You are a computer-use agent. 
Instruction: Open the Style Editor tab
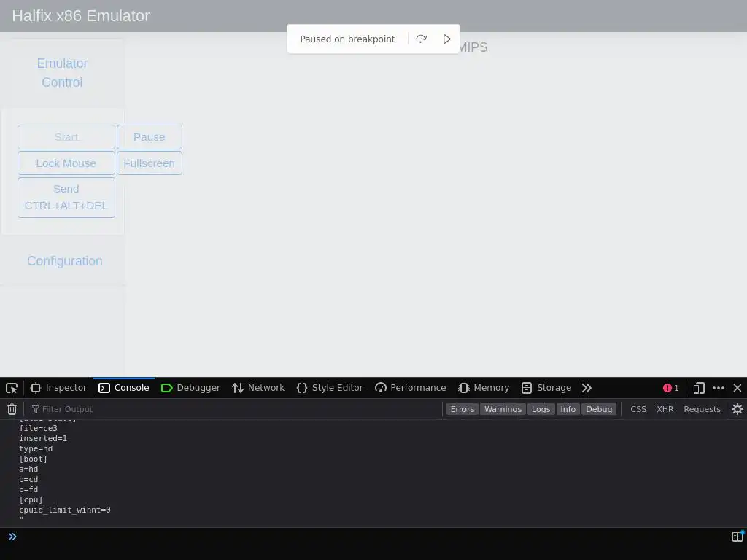[330, 388]
